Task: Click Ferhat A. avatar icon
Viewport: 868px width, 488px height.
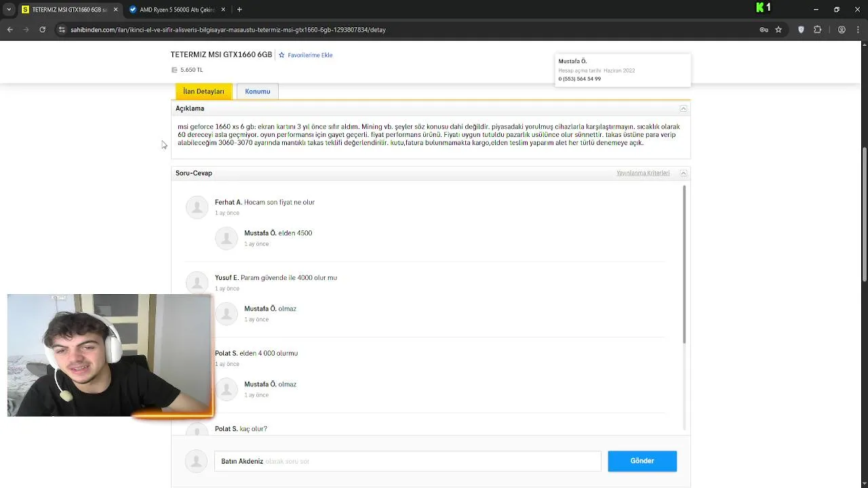Action: coord(197,207)
